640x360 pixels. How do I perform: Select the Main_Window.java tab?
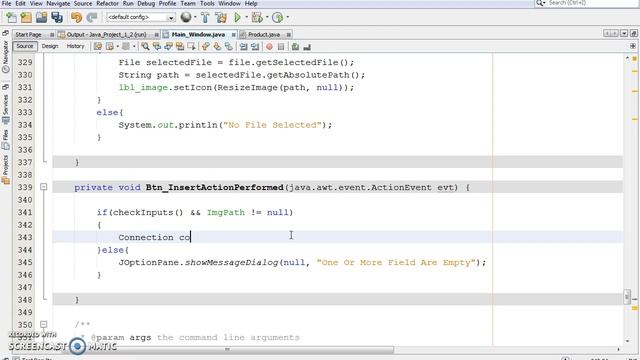pos(198,35)
